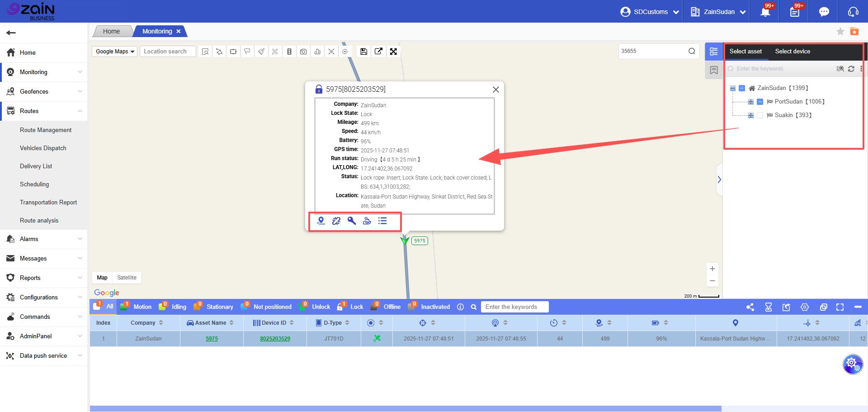Click the 5975 asset name link
868x412 pixels.
212,339
